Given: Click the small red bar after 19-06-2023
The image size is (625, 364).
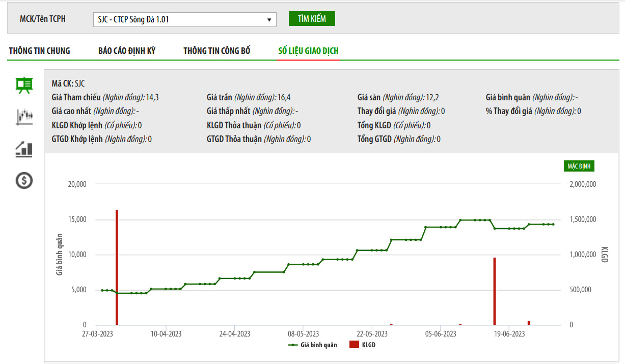Looking at the screenshot, I should 529,323.
